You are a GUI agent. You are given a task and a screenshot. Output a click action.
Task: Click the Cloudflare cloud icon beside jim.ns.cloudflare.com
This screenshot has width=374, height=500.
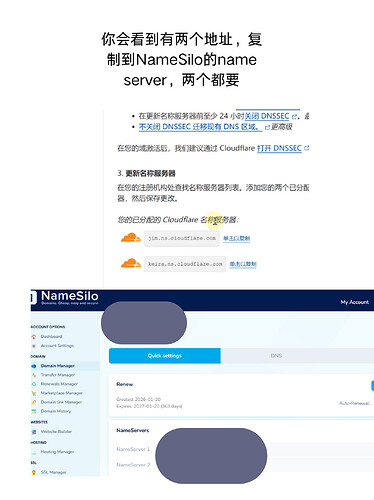[131, 238]
